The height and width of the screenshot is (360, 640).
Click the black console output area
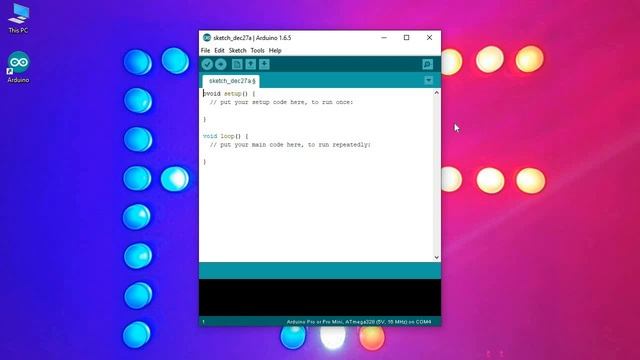click(320, 298)
